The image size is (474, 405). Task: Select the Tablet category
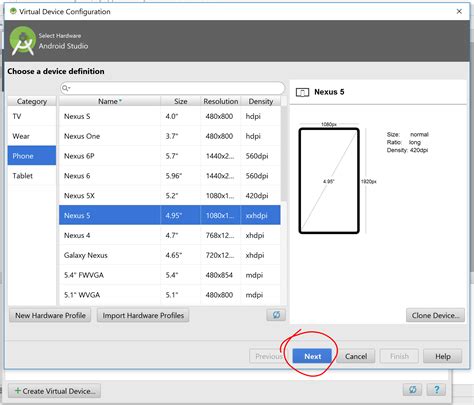click(x=32, y=176)
